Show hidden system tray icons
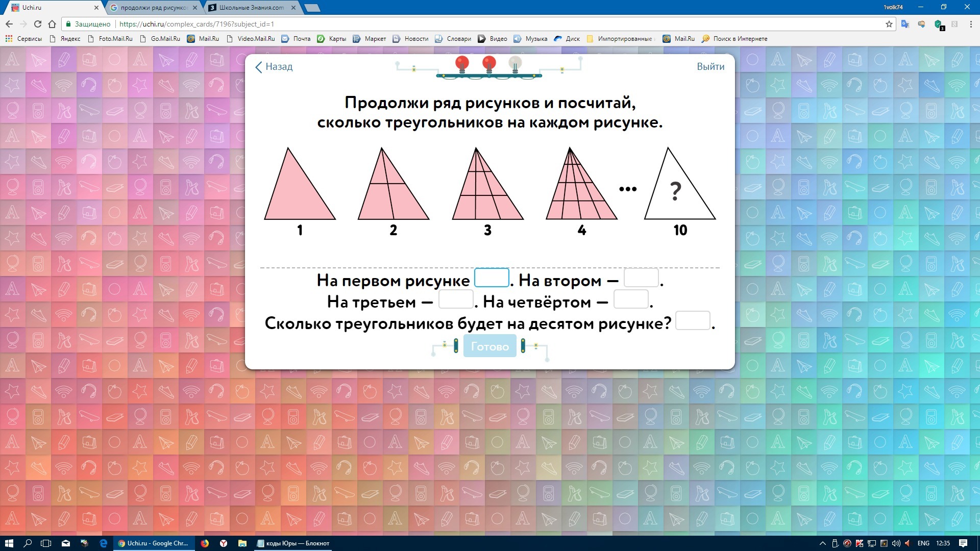 point(822,543)
